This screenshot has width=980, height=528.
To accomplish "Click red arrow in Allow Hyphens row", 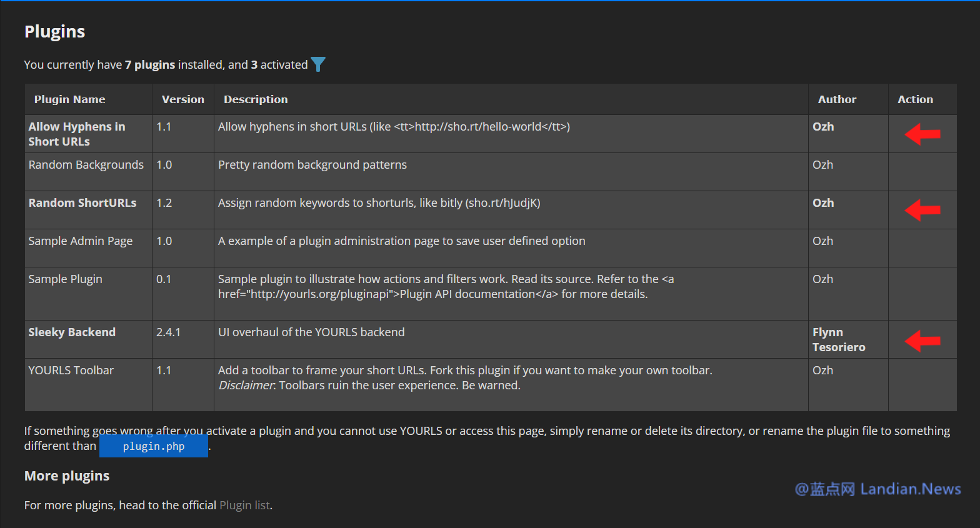I will pyautogui.click(x=922, y=134).
